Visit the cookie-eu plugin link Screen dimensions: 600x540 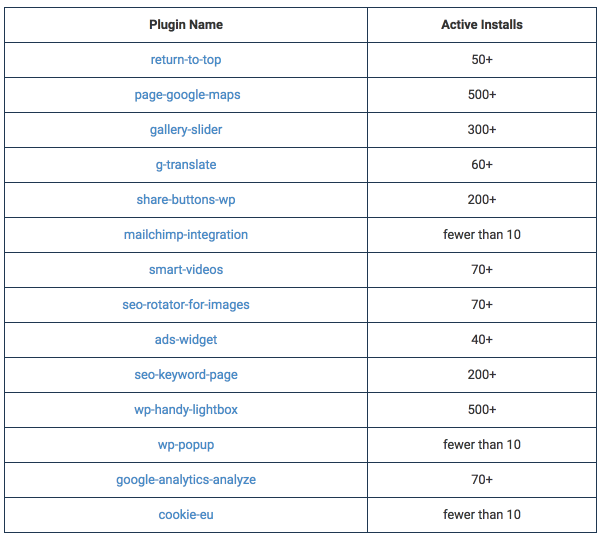coord(186,515)
